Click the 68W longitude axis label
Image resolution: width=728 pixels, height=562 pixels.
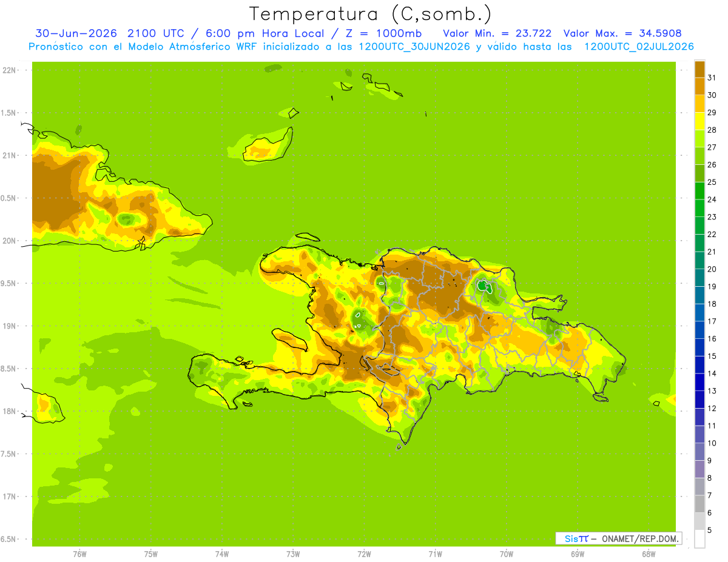point(649,554)
